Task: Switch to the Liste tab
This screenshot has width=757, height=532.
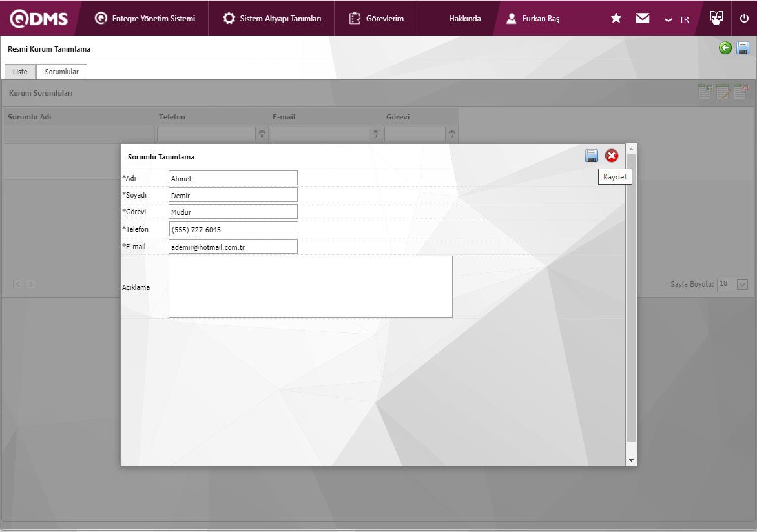Action: point(20,72)
